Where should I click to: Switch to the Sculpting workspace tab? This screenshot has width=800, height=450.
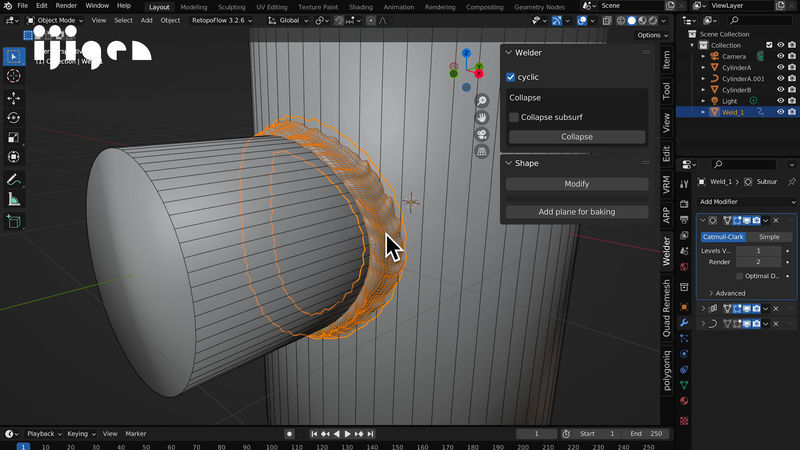(231, 6)
